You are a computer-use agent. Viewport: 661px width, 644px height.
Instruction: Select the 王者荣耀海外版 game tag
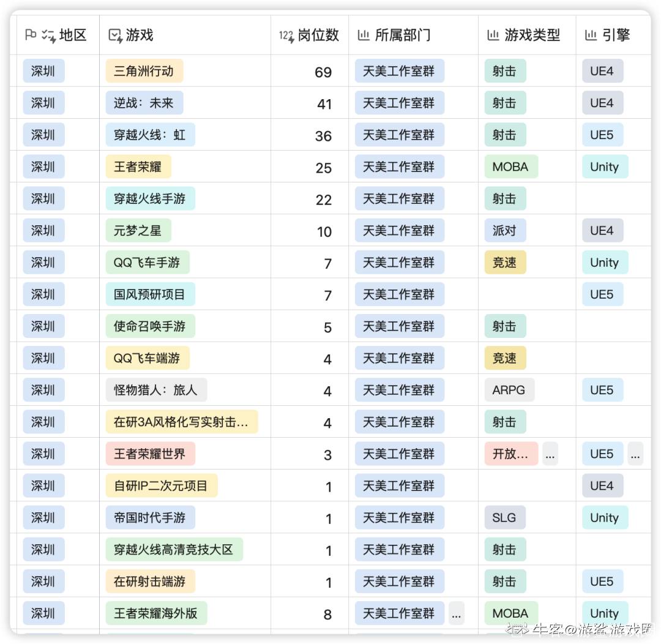[156, 613]
